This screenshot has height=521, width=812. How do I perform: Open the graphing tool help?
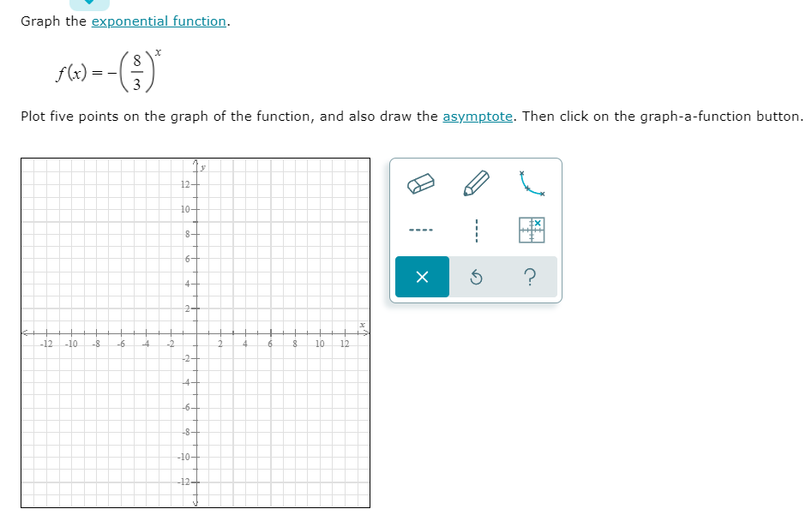pos(530,276)
